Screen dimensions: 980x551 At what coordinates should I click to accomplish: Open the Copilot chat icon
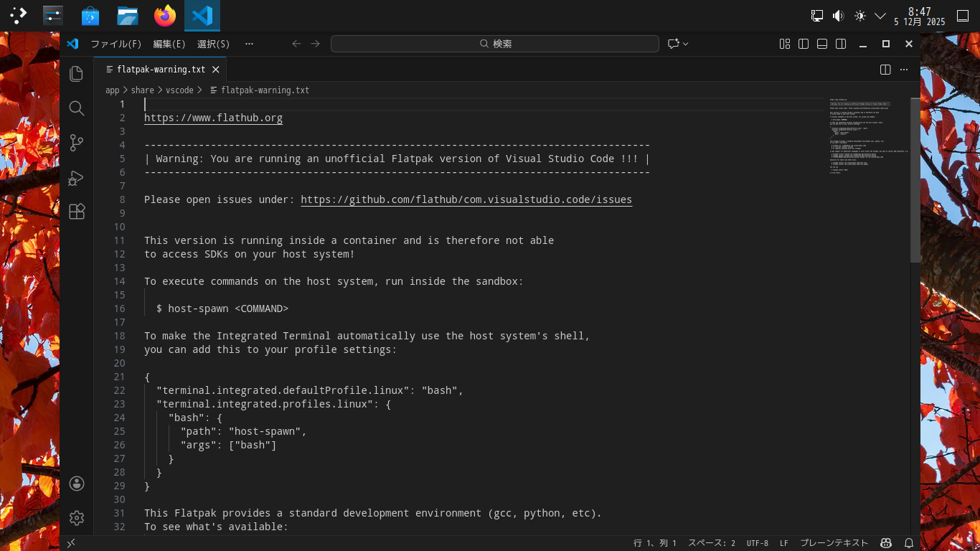coord(673,44)
